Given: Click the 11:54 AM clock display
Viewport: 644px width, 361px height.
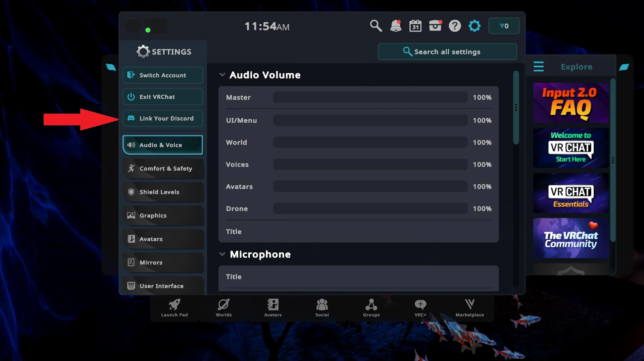Looking at the screenshot, I should tap(267, 26).
